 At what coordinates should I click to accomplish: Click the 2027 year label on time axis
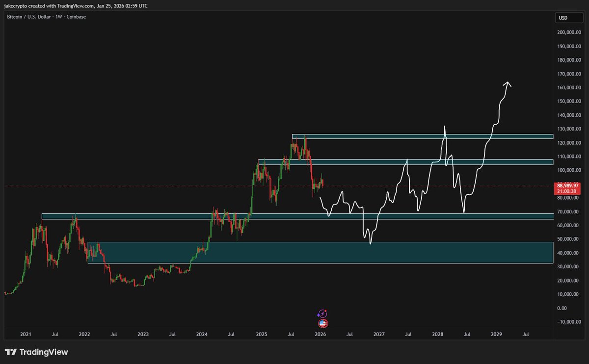[378, 334]
